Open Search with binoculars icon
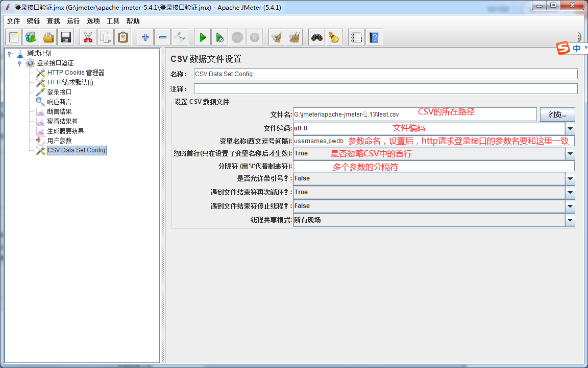Viewport: 588px width, 368px height. 317,37
